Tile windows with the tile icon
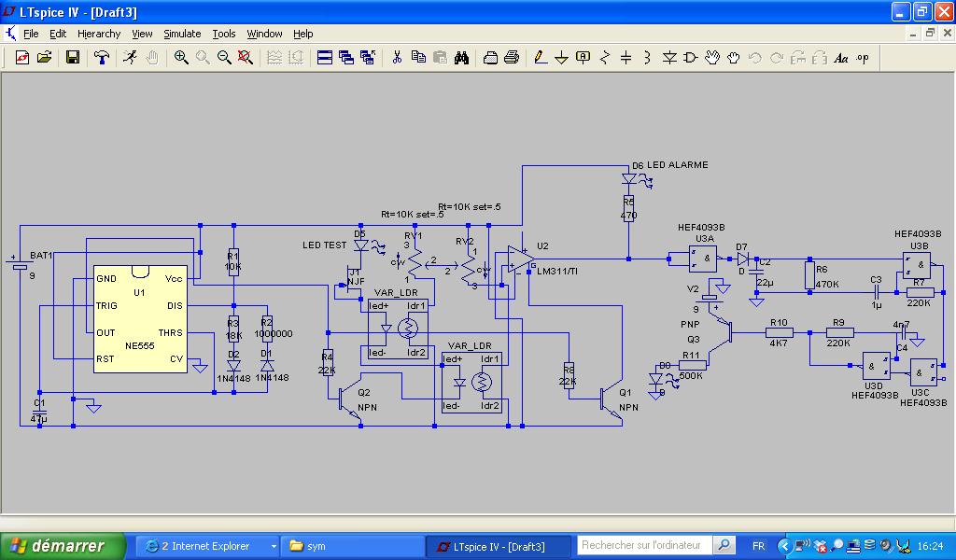Viewport: 956px width, 560px height. (325, 57)
